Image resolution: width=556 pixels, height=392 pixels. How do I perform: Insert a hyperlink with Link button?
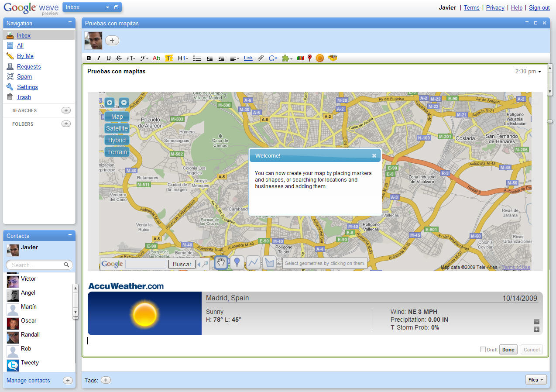coord(248,58)
